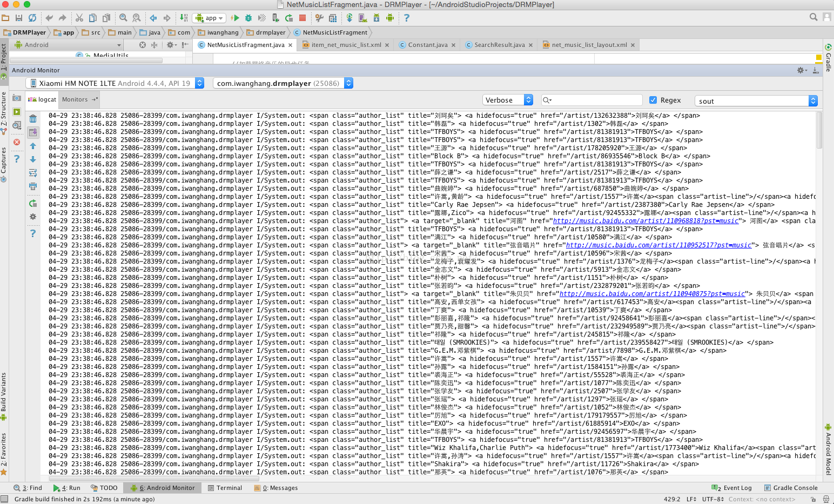Click the Save All floppy disk icon

(19, 18)
